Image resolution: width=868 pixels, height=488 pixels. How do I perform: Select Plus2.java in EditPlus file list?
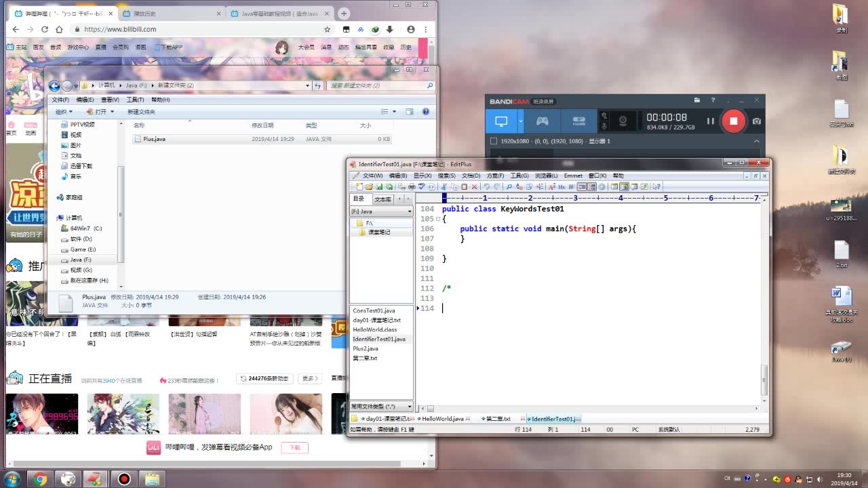pos(366,348)
